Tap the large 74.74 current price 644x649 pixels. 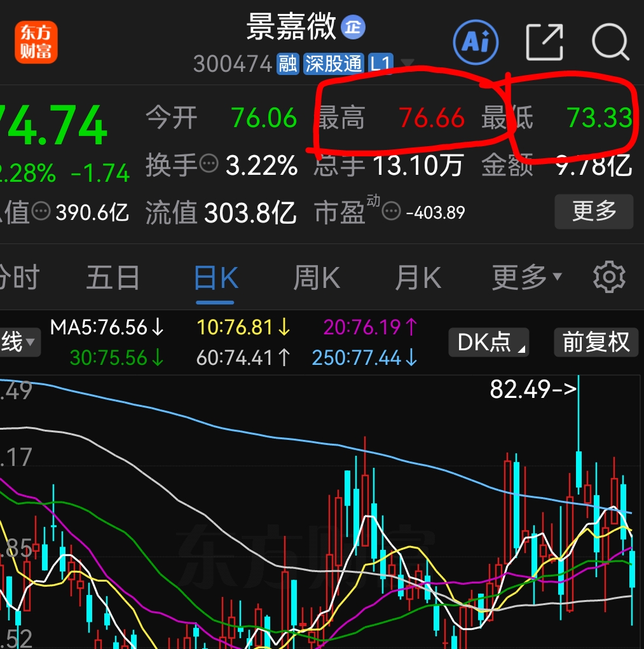click(53, 125)
